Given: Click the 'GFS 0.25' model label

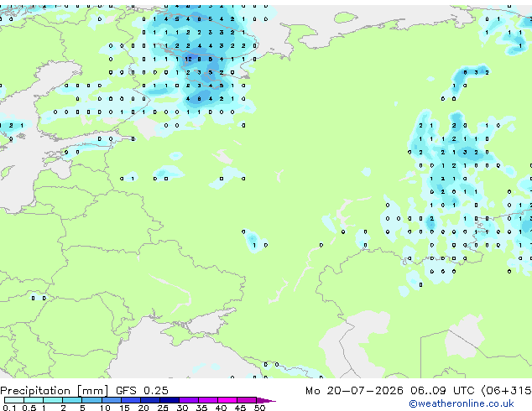Looking at the screenshot, I should [x=142, y=391].
